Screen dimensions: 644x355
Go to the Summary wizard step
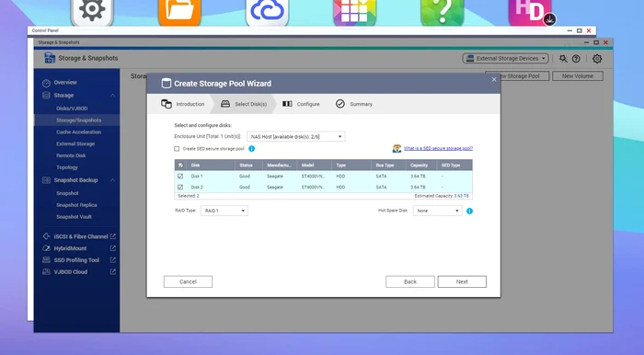tap(354, 104)
